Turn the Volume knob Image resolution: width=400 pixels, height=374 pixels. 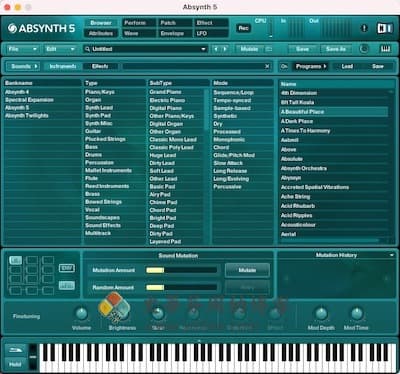81,313
